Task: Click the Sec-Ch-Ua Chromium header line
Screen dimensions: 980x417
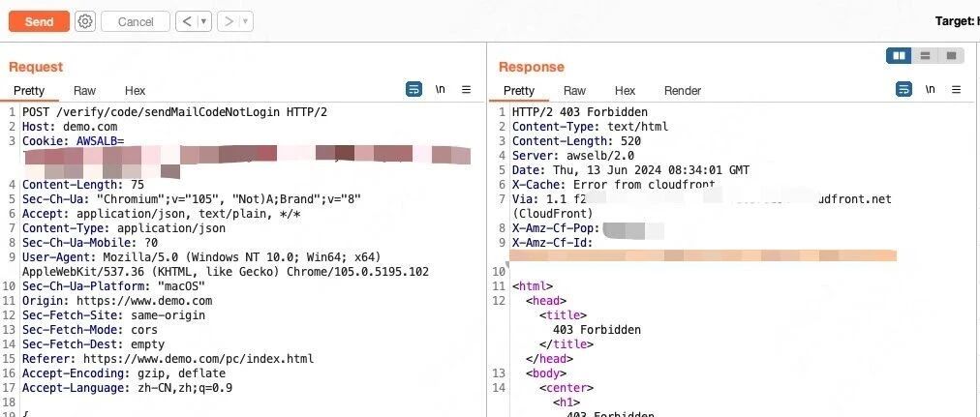Action: 191,199
